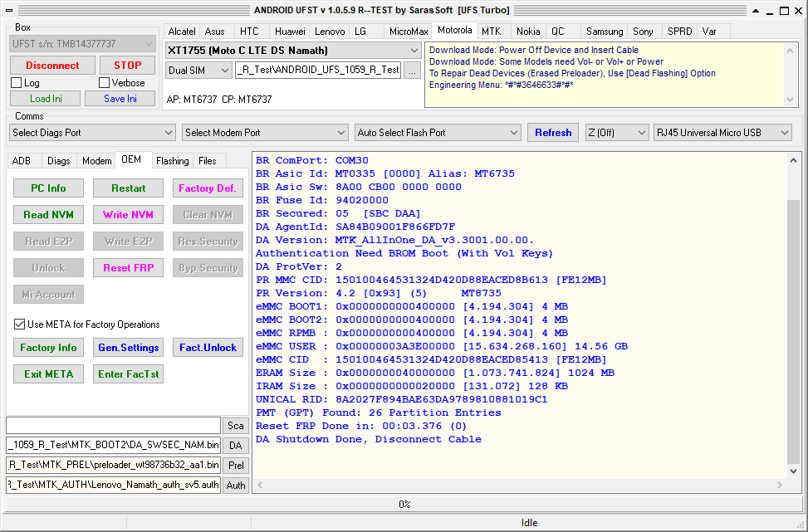The height and width of the screenshot is (532, 808).
Task: Click the DA_SWSEC_NAM.bin path field
Action: click(114, 445)
